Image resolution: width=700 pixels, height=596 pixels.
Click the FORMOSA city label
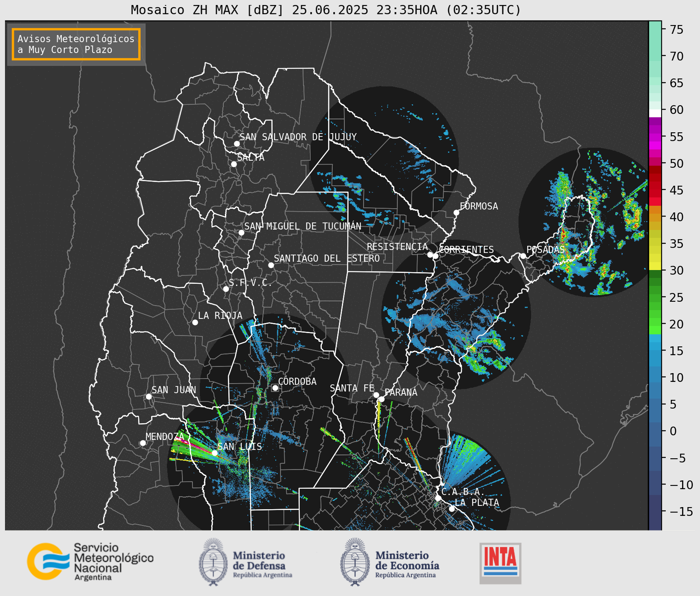[x=479, y=206]
